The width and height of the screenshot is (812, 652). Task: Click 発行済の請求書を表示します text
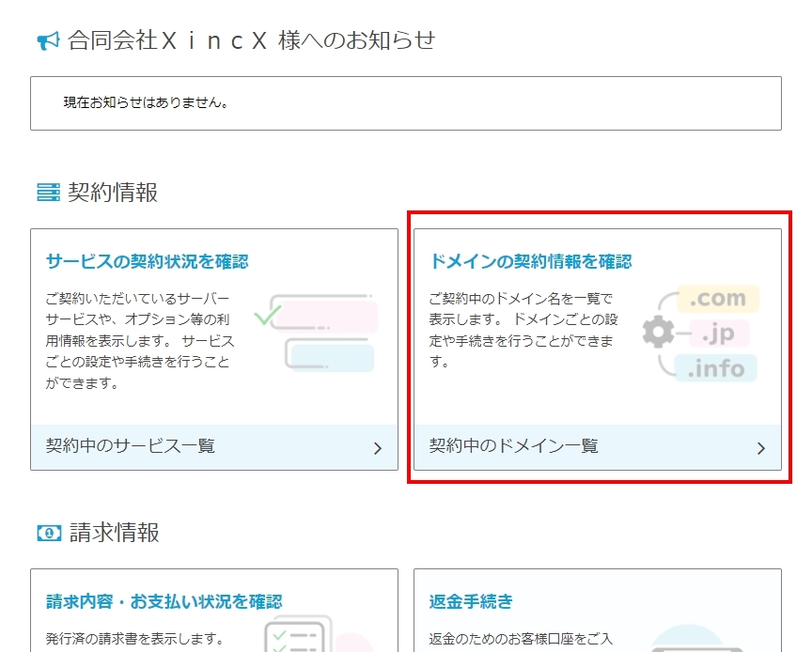(x=134, y=639)
